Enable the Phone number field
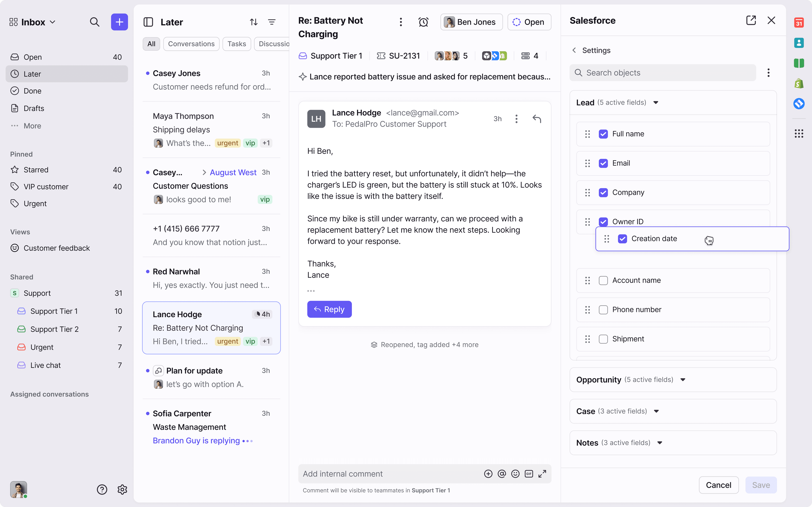Screen dimensions: 812x507 point(603,309)
